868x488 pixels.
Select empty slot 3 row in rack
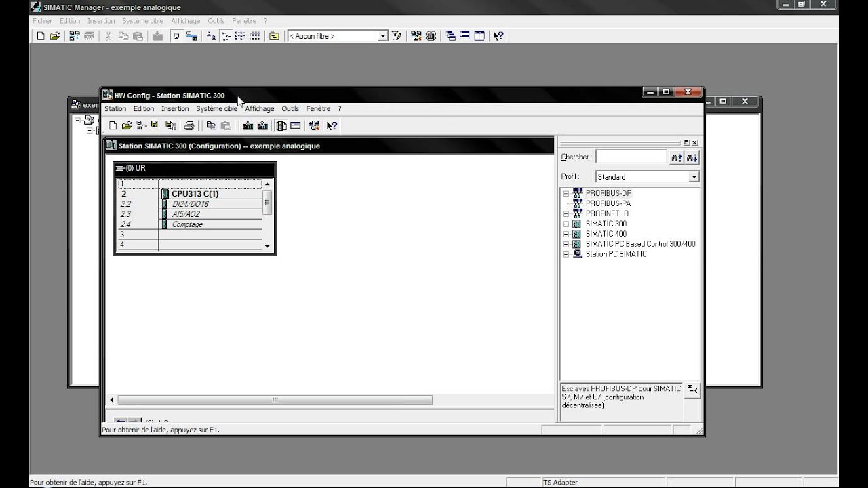point(189,235)
